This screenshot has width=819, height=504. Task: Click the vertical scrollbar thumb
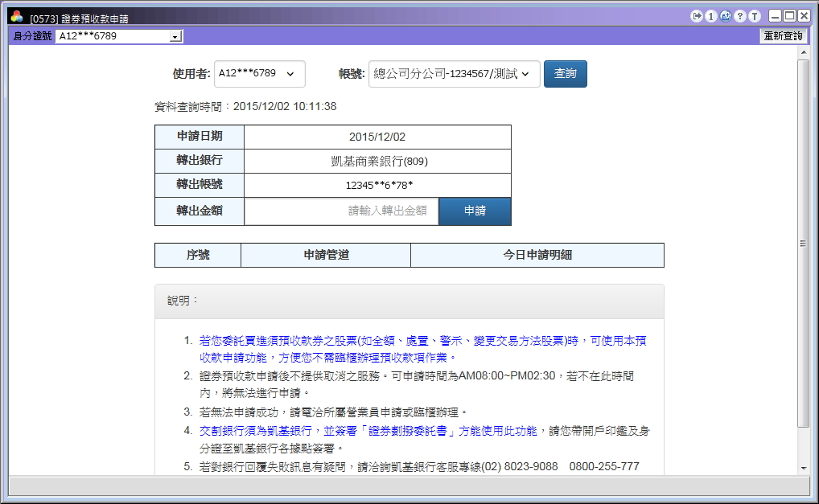point(804,243)
